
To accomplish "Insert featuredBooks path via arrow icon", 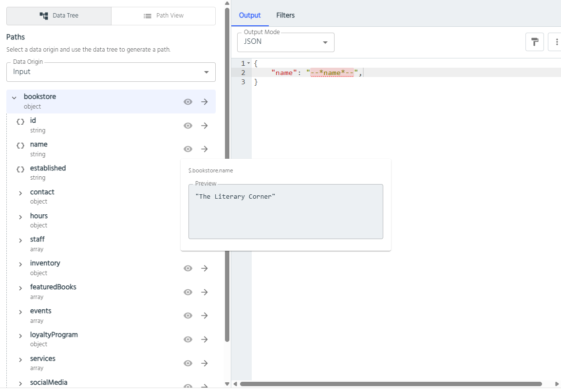I will (x=205, y=292).
